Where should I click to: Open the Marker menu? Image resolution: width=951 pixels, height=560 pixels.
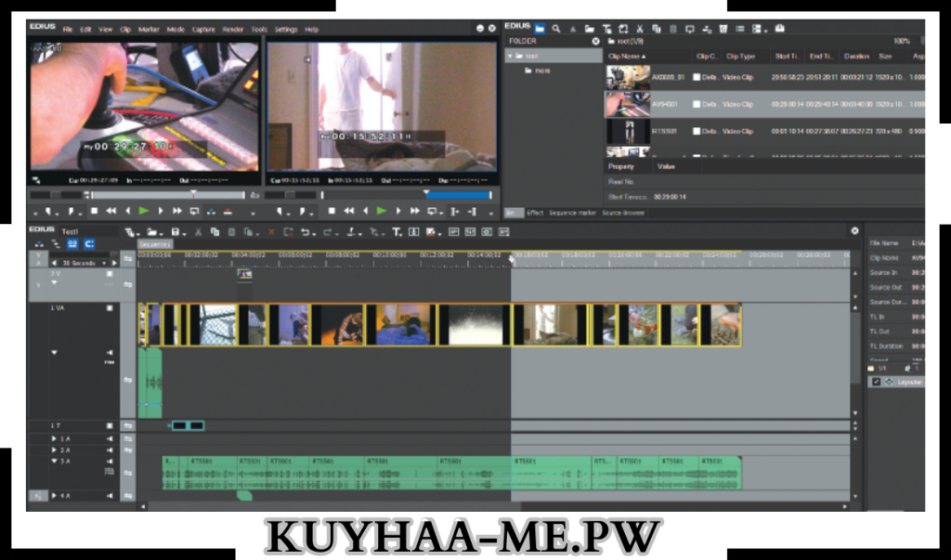(x=149, y=29)
